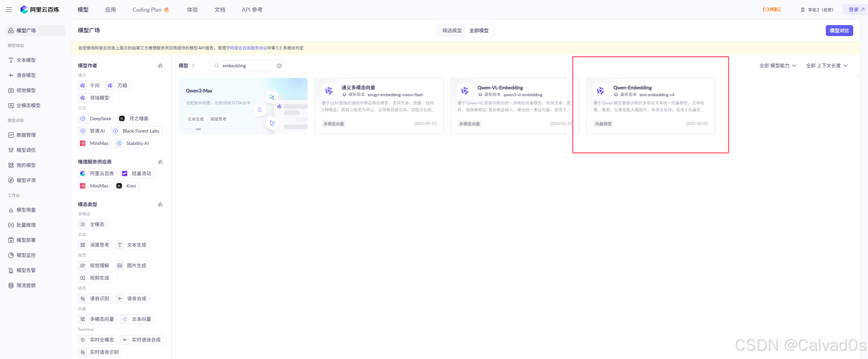
Task: Toggle lock icon beside 推理服务供应商
Action: click(x=160, y=162)
